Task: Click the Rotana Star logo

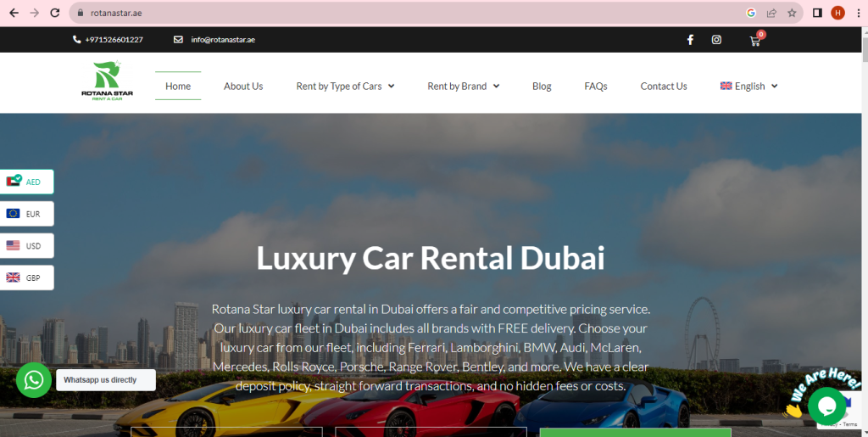Action: pos(107,81)
